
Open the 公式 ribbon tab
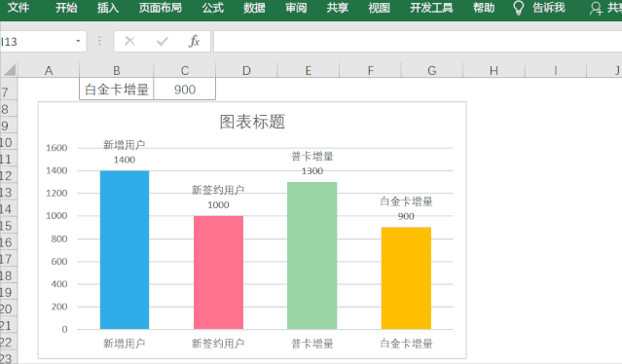coord(212,8)
